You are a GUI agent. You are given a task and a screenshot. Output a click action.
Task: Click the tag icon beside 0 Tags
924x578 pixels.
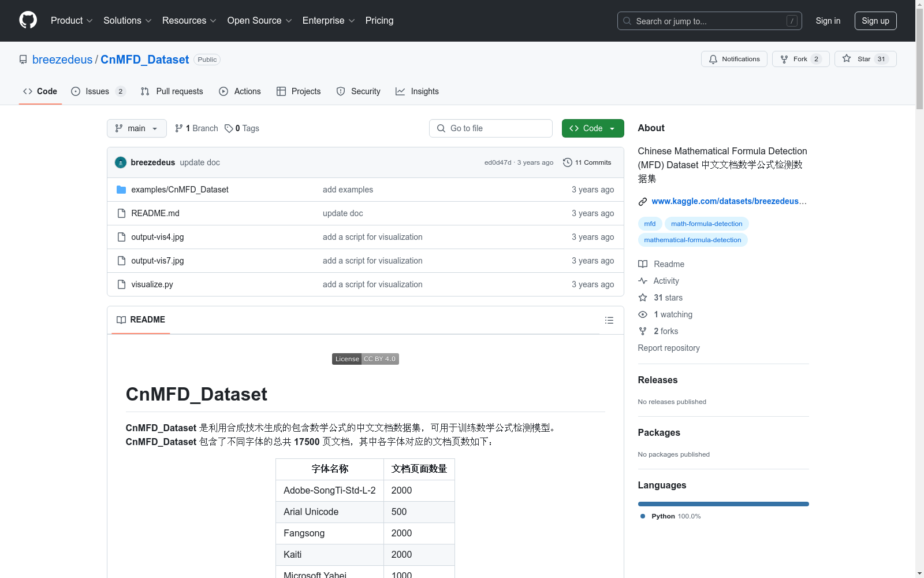pyautogui.click(x=229, y=128)
